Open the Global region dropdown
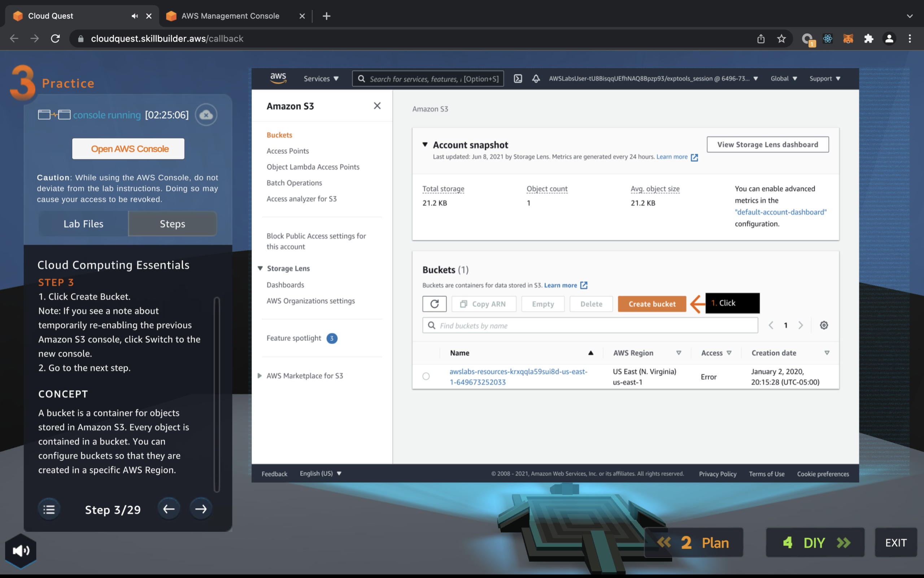The height and width of the screenshot is (578, 924). 784,79
